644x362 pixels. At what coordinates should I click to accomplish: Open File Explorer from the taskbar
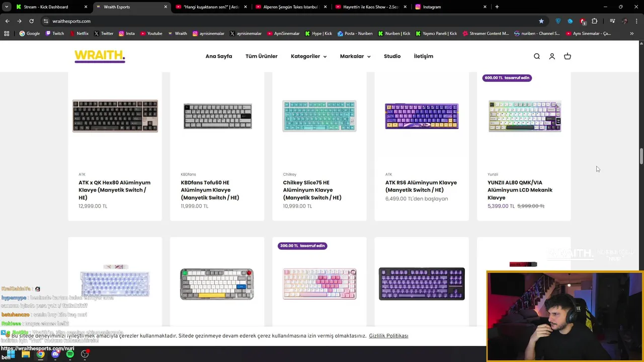(26, 354)
